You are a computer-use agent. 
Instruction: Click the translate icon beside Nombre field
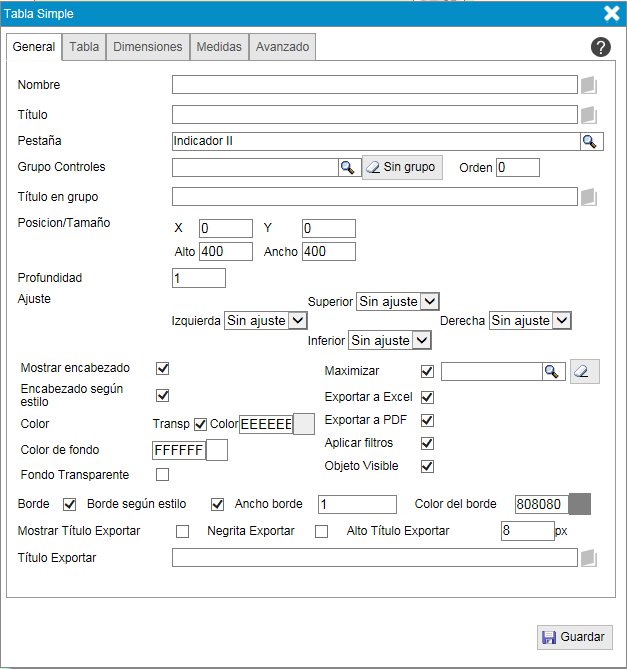589,85
